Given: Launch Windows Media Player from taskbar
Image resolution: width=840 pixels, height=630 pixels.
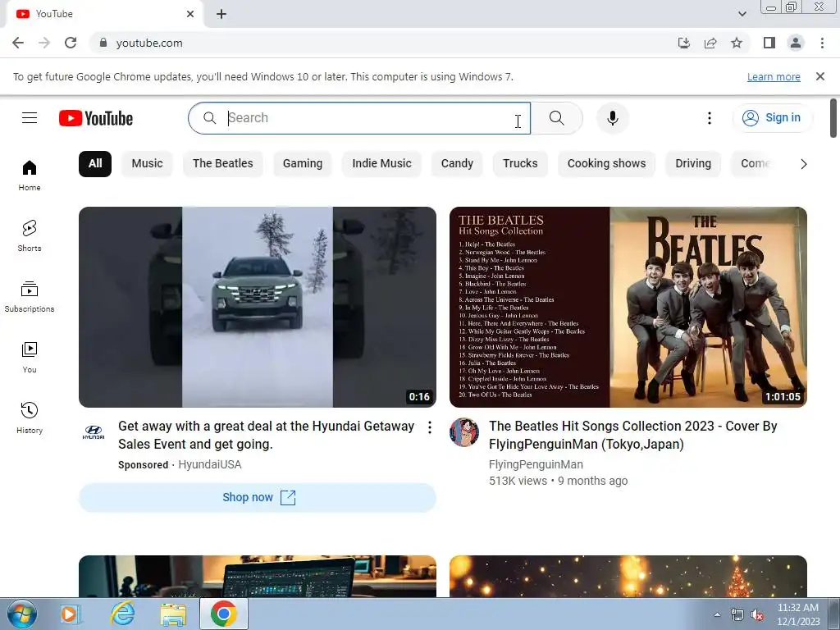Looking at the screenshot, I should (71, 614).
